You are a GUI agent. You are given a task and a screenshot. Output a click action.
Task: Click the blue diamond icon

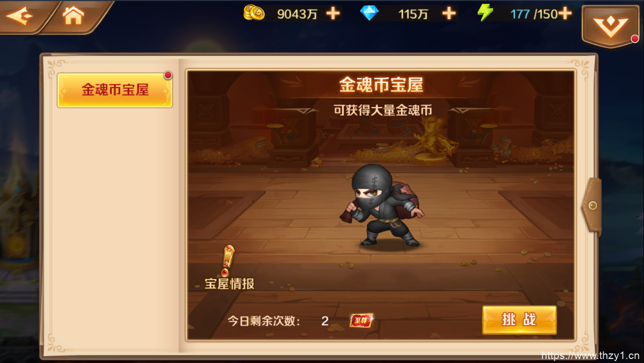(369, 13)
